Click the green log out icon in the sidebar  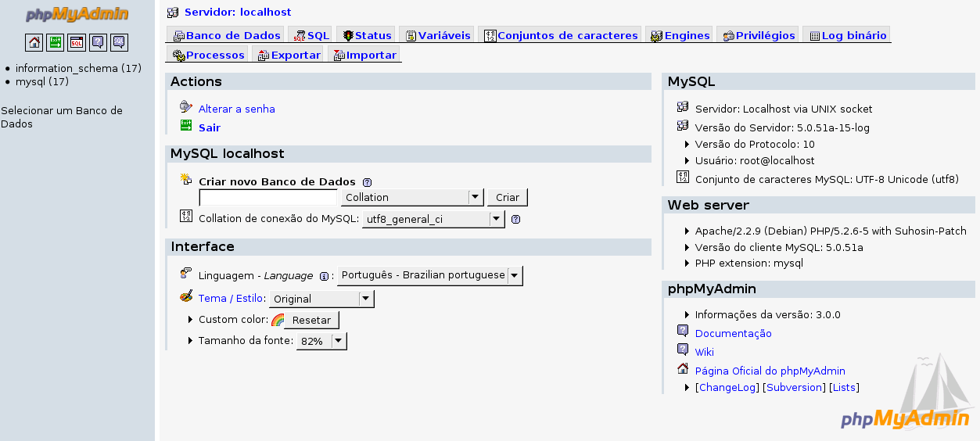56,42
